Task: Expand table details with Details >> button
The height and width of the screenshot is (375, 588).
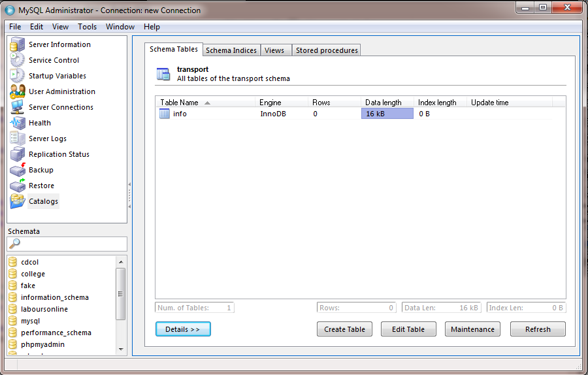Action: pyautogui.click(x=183, y=329)
